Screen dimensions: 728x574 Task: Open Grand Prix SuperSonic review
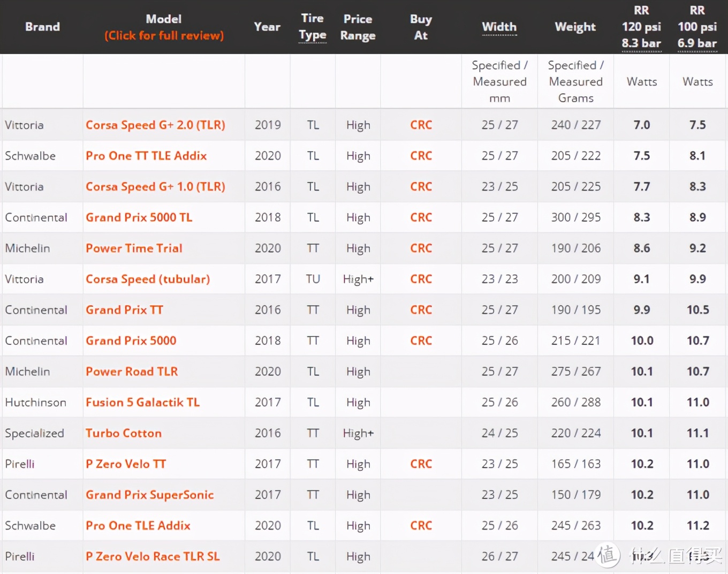click(150, 495)
